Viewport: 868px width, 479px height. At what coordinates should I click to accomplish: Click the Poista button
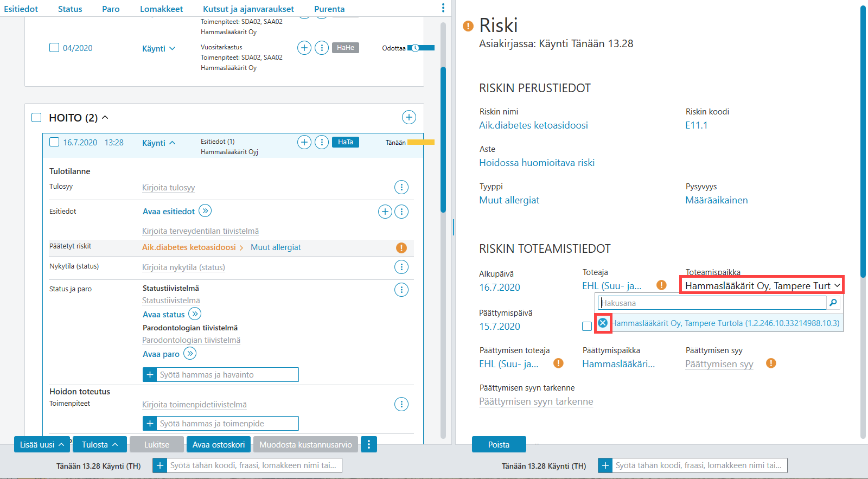[499, 444]
